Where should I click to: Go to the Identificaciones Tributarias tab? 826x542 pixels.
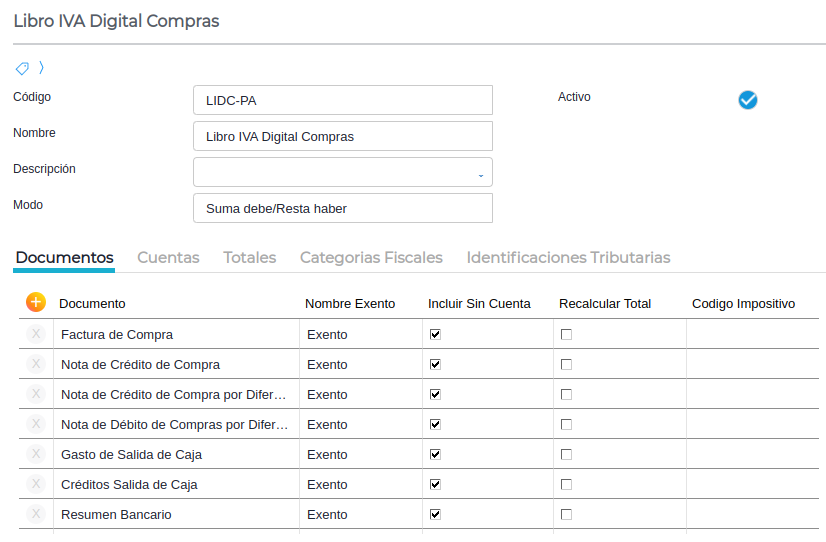pyautogui.click(x=568, y=257)
